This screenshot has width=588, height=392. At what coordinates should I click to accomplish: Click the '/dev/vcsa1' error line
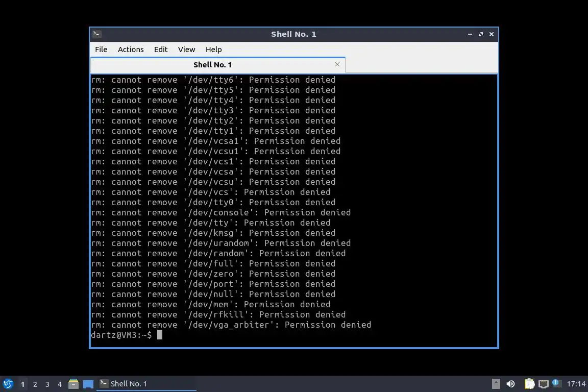click(215, 141)
